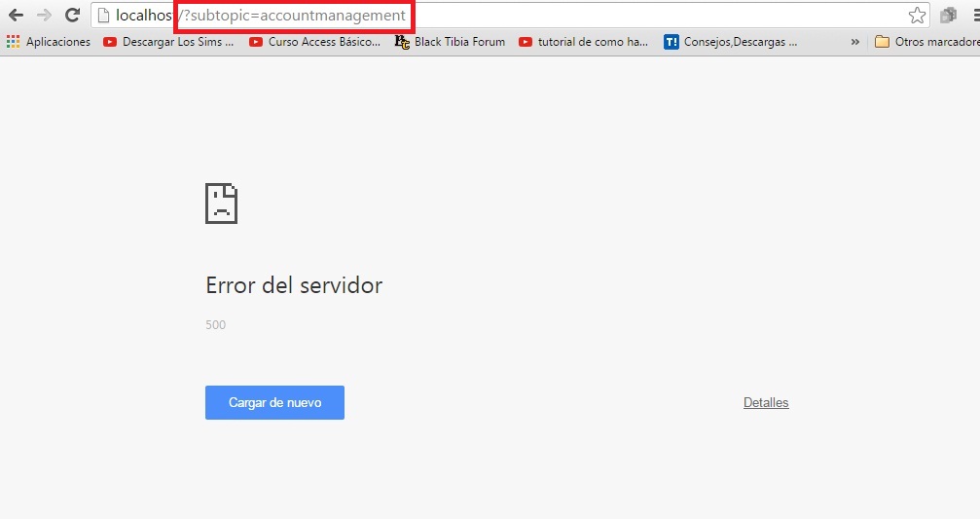Bookmark this page with the star icon
The image size is (980, 519).
[917, 15]
